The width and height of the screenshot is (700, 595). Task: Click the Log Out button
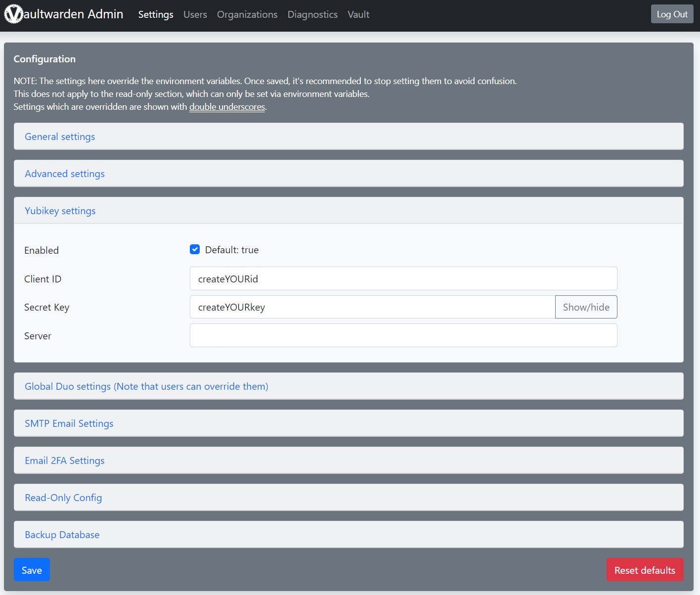pyautogui.click(x=672, y=14)
